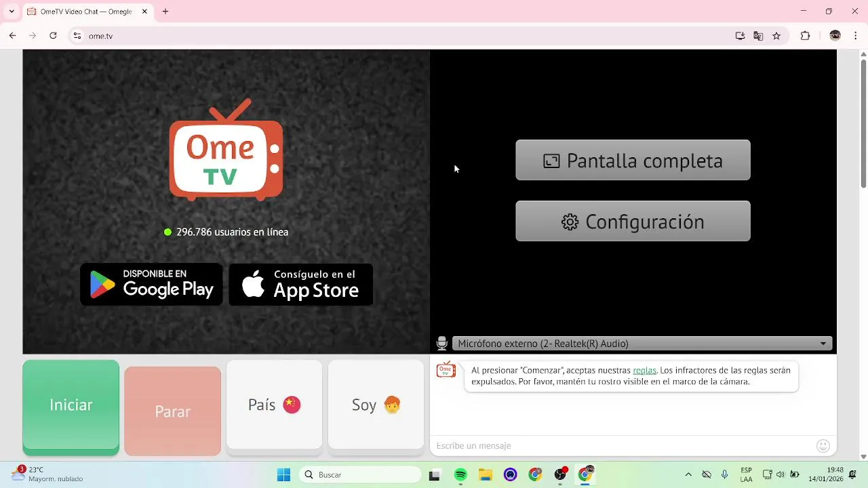Click the green Iniciar button
The height and width of the screenshot is (488, 868).
(71, 407)
